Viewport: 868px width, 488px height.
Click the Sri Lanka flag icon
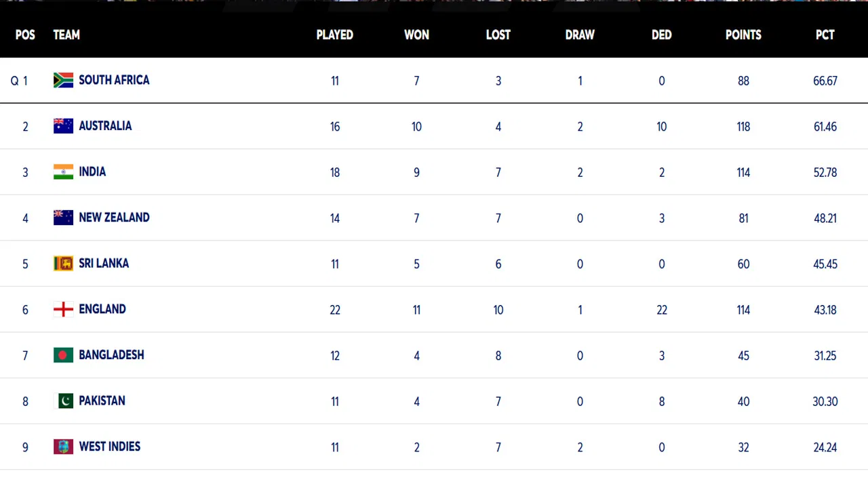63,263
